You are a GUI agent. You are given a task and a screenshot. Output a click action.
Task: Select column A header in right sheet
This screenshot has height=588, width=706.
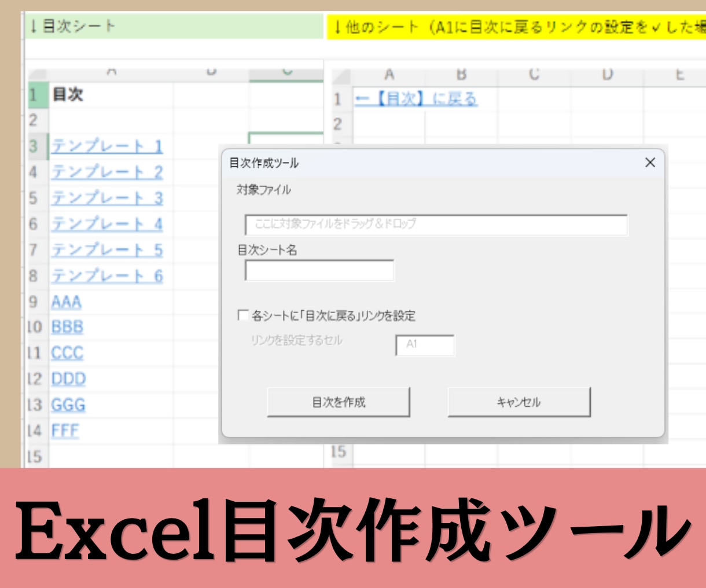[x=389, y=75]
